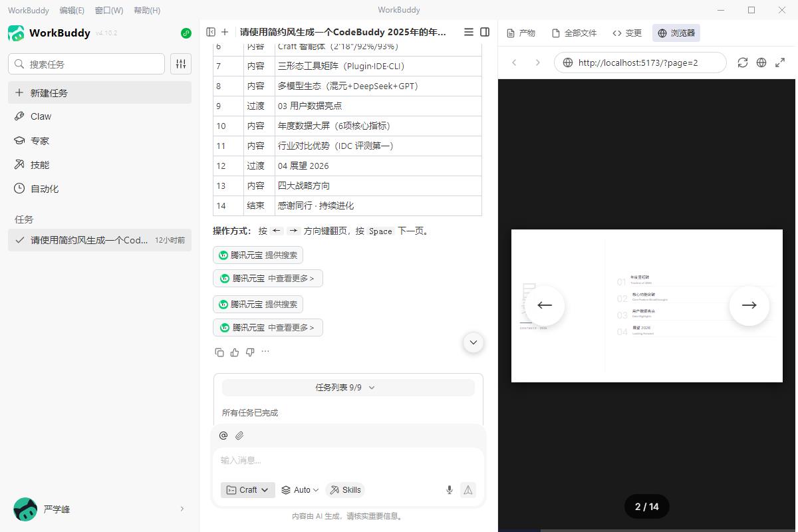Switch to the 变更 tab
Image resolution: width=798 pixels, height=532 pixels.
pos(627,33)
